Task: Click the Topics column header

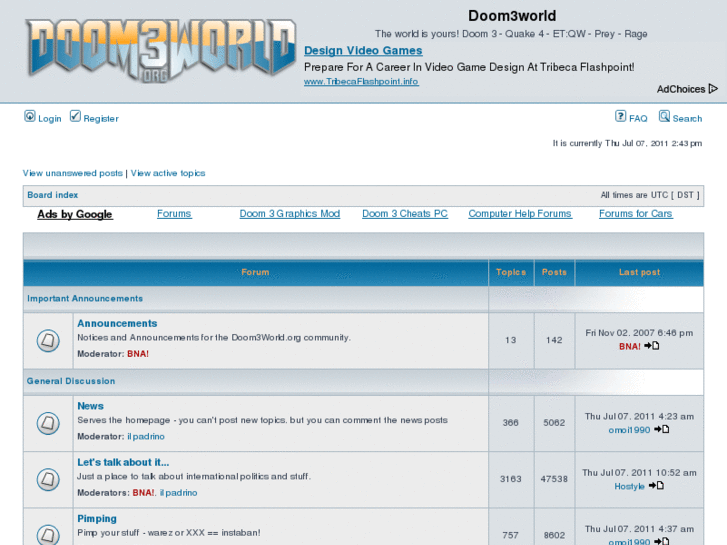Action: click(x=511, y=272)
